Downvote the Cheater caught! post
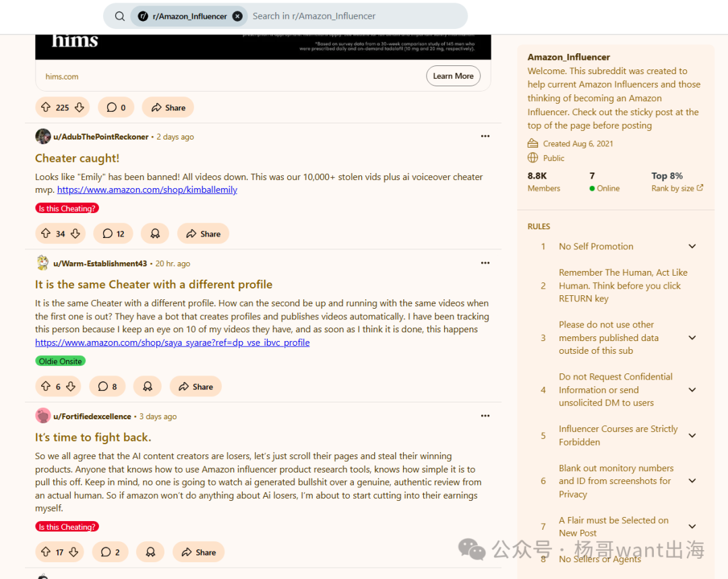The width and height of the screenshot is (728, 579). [x=75, y=233]
